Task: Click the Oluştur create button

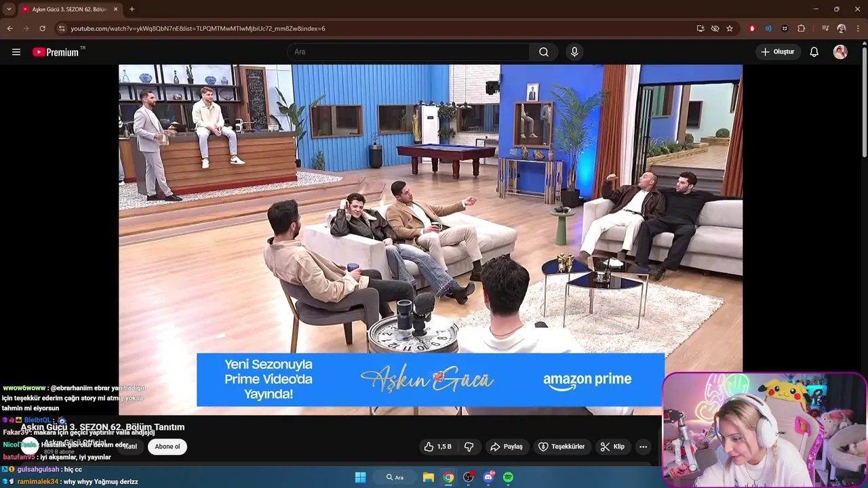Action: [778, 52]
